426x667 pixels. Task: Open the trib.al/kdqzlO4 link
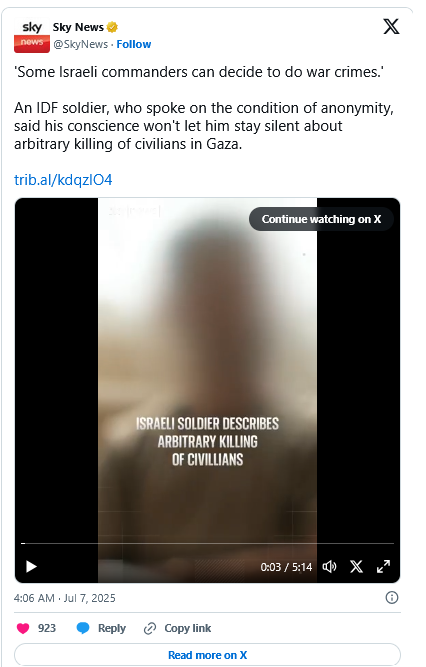click(63, 180)
